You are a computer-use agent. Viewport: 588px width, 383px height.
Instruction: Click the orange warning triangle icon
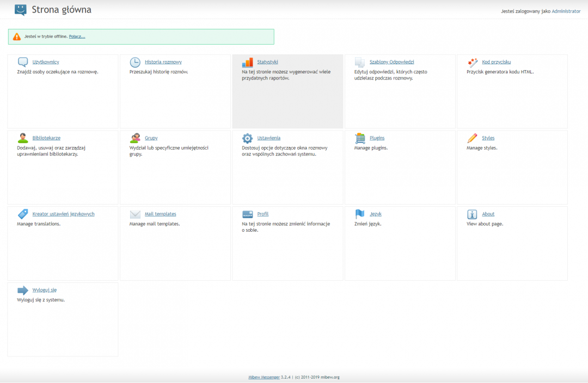[17, 37]
